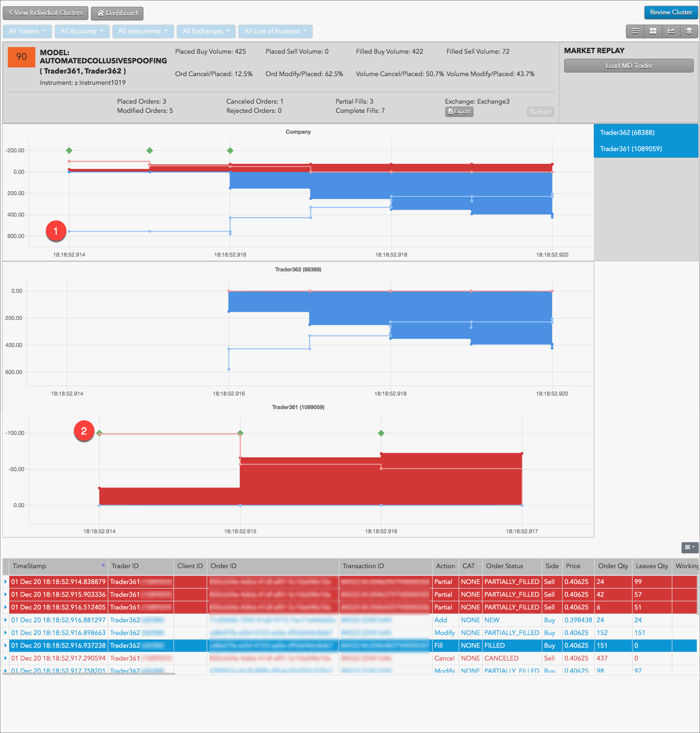Open the line chart view icon
700x733 pixels.
click(671, 31)
